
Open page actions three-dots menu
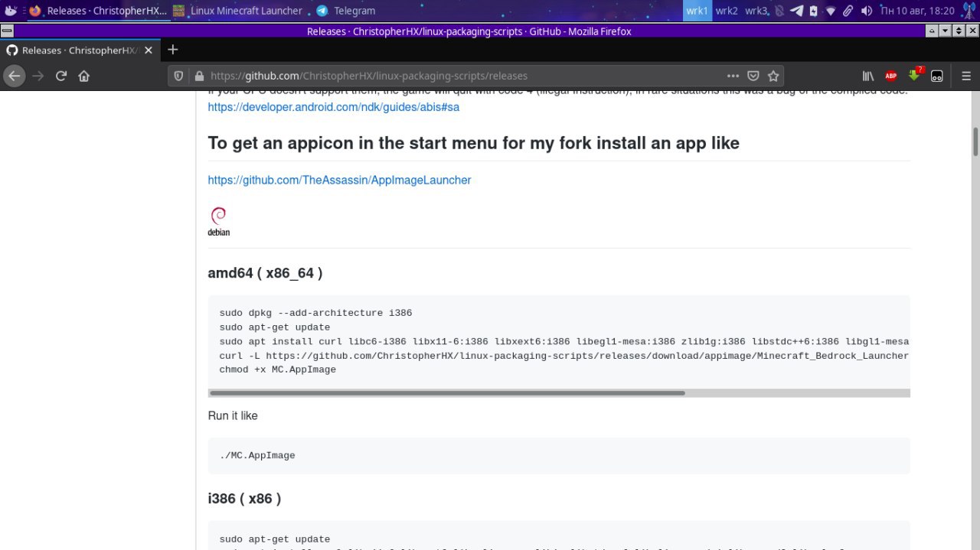pos(733,76)
